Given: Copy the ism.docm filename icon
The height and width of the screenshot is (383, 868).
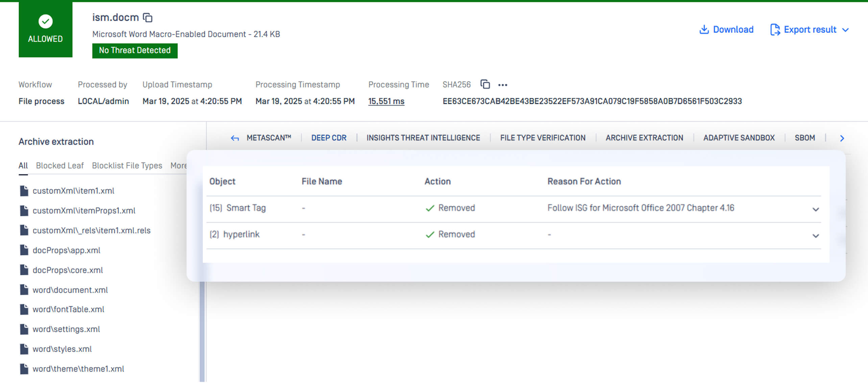Looking at the screenshot, I should [148, 18].
